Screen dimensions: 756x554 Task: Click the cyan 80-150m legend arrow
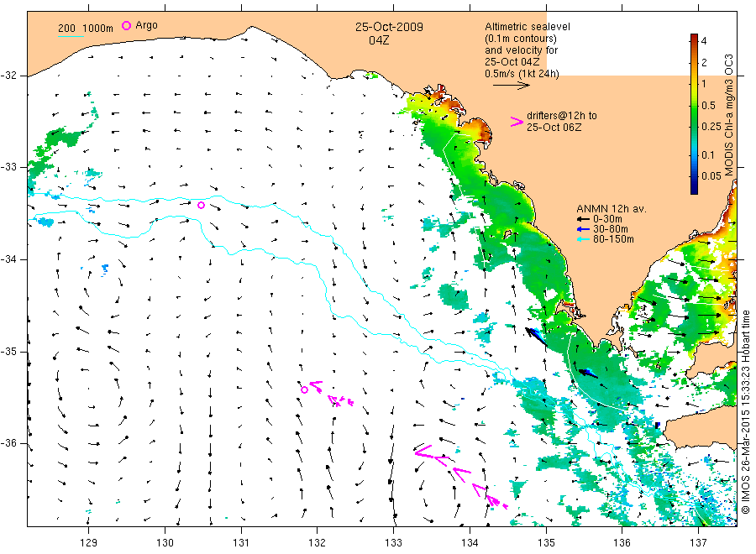coord(584,239)
